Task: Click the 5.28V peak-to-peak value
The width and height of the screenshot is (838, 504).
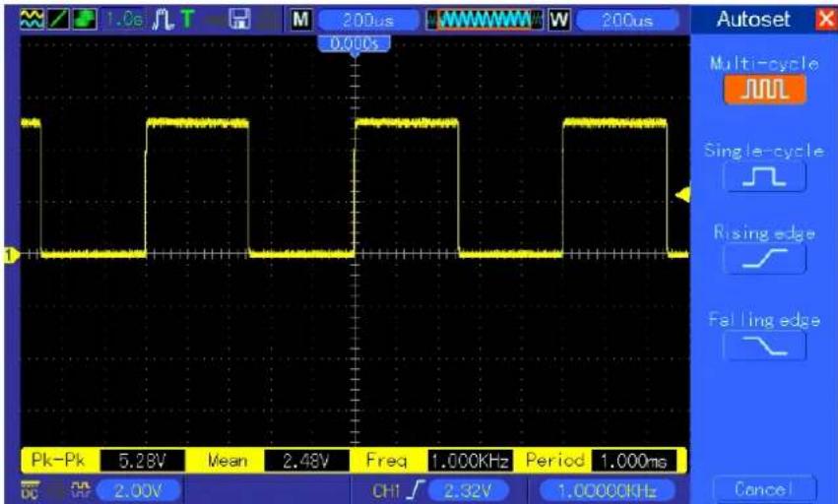Action: pos(142,461)
